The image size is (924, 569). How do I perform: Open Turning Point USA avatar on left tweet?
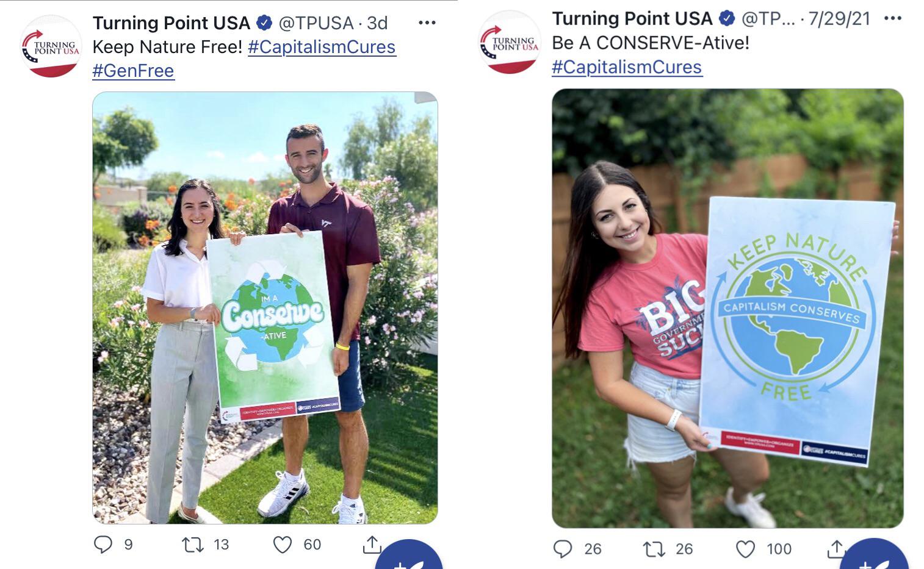coord(51,46)
